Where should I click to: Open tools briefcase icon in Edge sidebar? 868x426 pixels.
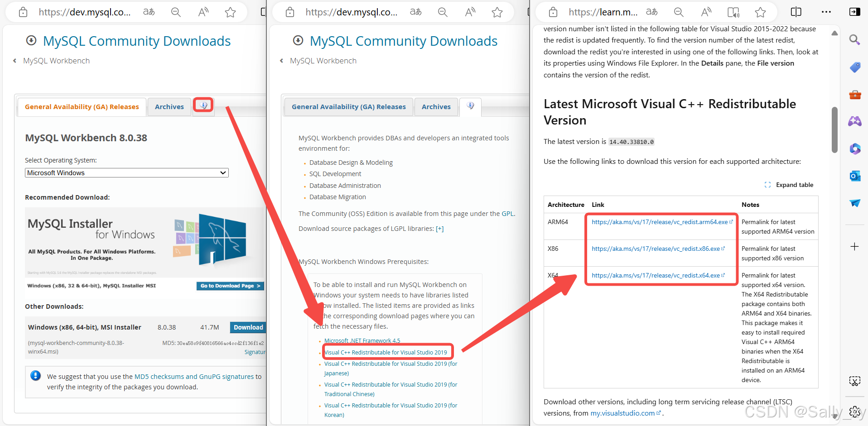click(x=855, y=95)
